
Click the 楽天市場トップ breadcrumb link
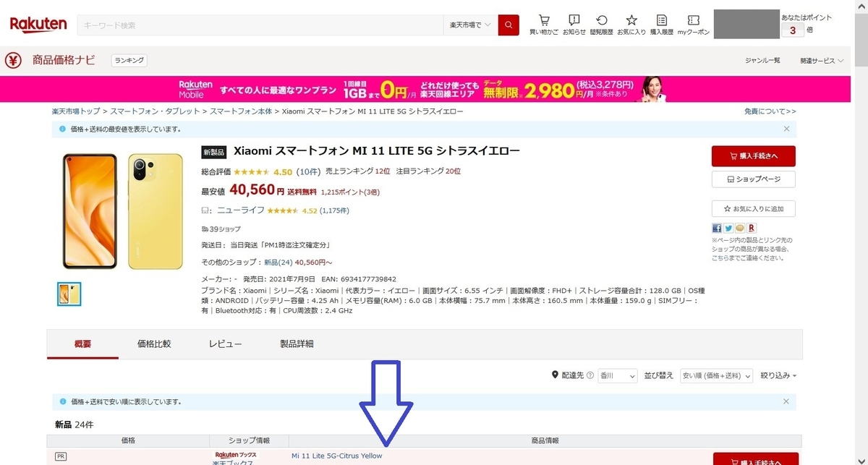[76, 111]
